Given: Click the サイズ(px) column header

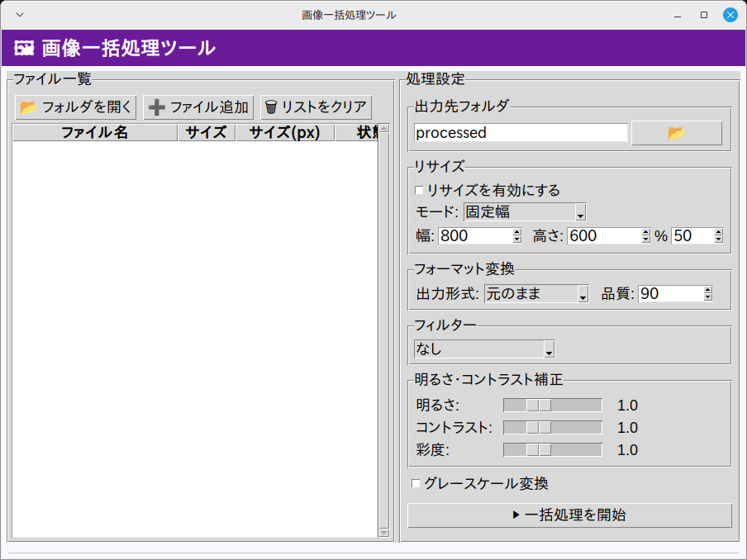Looking at the screenshot, I should tap(285, 132).
